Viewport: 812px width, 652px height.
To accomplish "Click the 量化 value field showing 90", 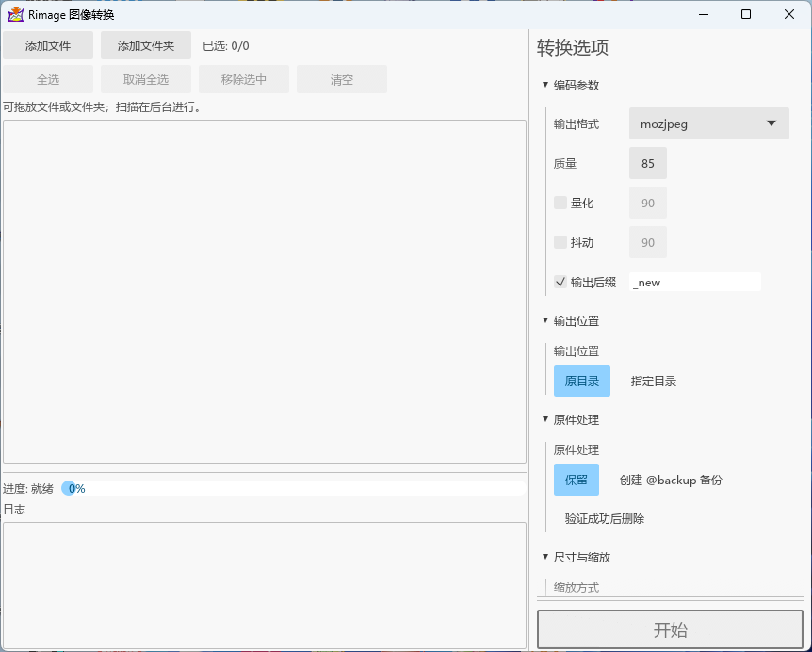I will click(x=648, y=203).
